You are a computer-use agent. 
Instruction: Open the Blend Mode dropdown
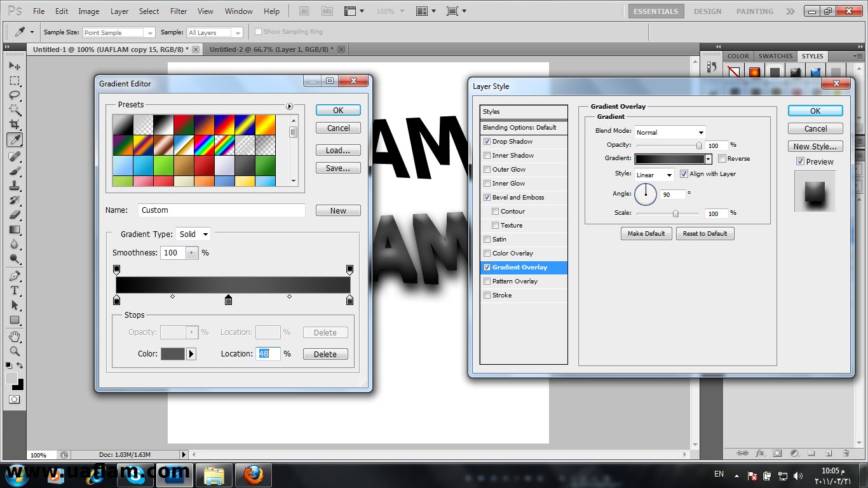coord(670,132)
